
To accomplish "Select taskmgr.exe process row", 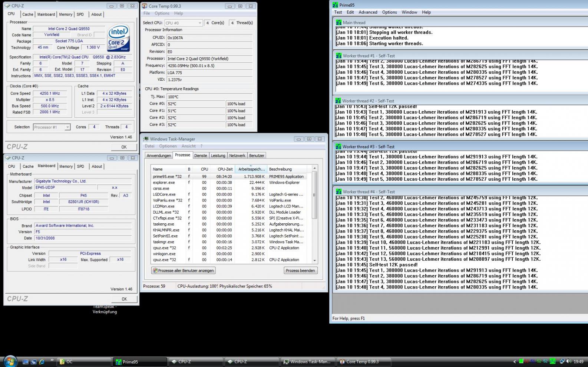I will 229,242.
